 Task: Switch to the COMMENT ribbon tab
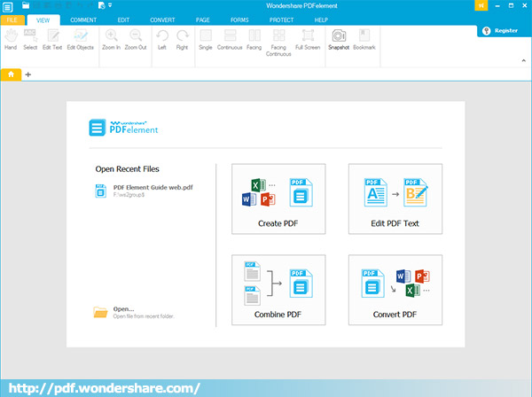pos(83,20)
